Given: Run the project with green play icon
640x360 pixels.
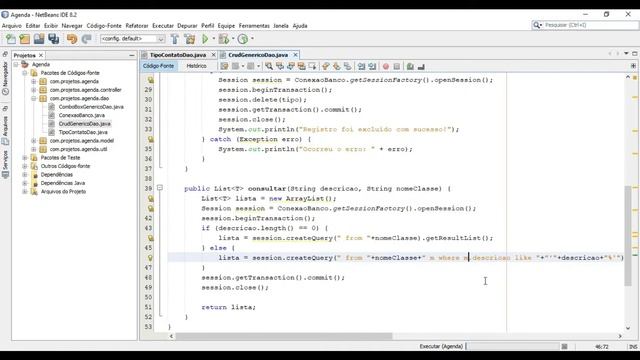Looking at the screenshot, I should (x=205, y=39).
